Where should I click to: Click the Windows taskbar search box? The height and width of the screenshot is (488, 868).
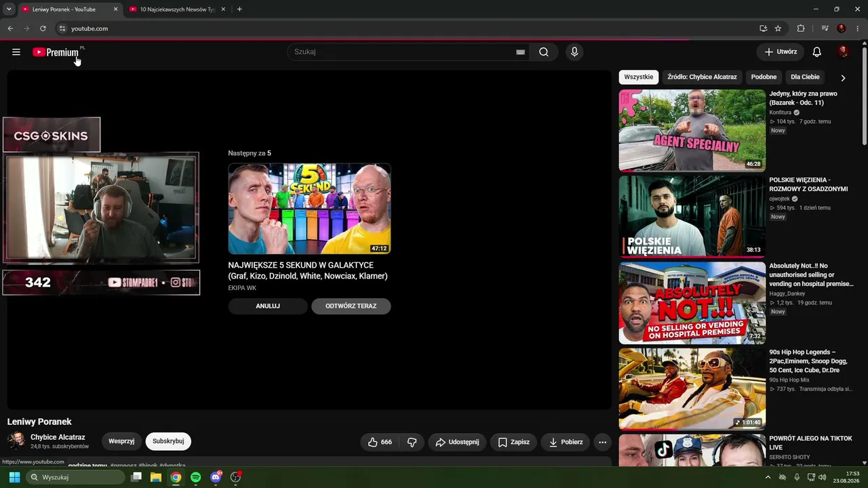click(x=75, y=477)
